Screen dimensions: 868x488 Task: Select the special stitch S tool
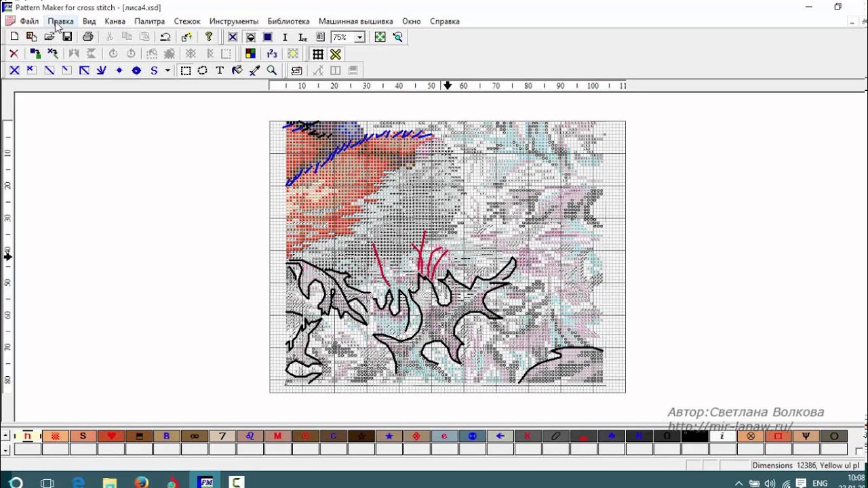tap(154, 70)
